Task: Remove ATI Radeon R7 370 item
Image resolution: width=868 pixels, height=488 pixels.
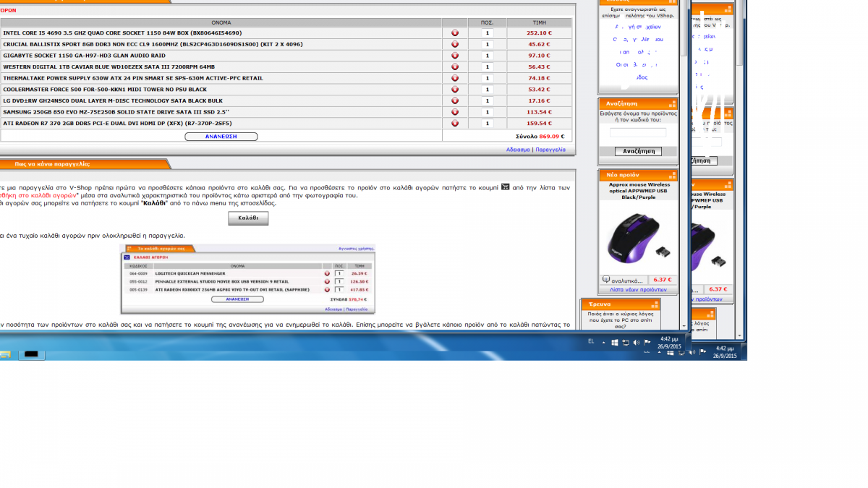Action: click(455, 123)
